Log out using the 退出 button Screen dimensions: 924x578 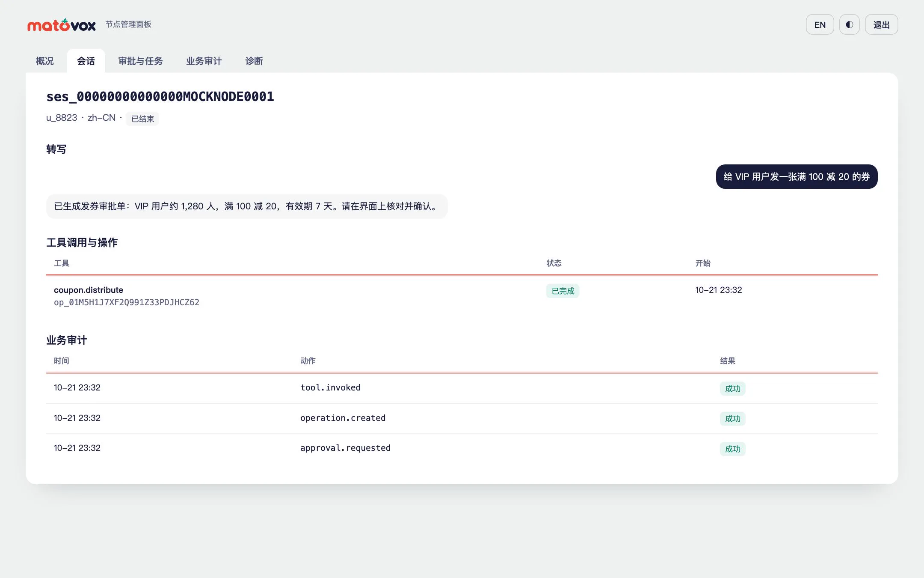pyautogui.click(x=881, y=25)
